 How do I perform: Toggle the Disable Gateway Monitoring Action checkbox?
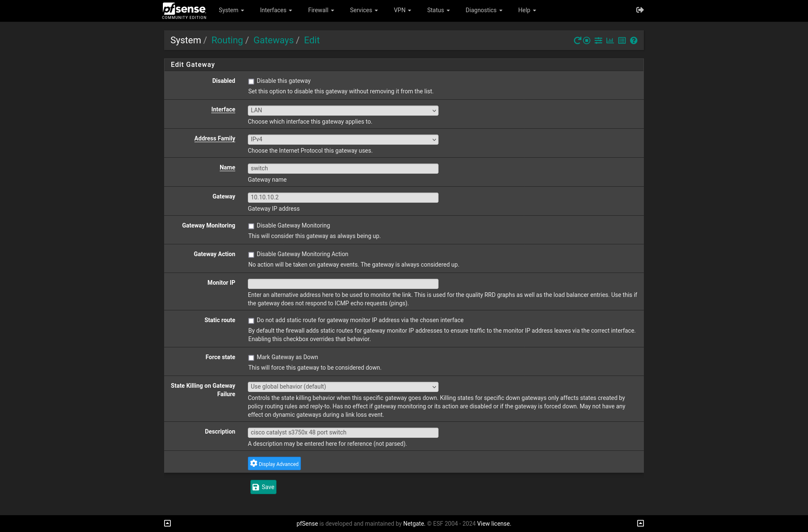point(251,255)
